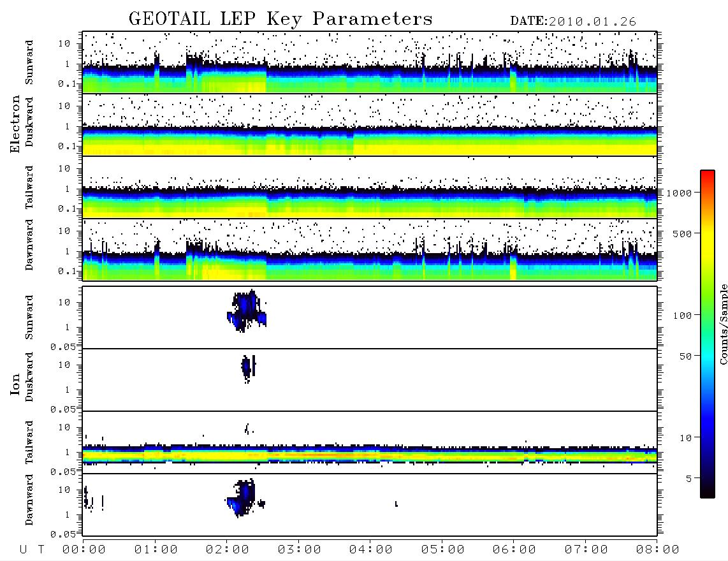
Task: Click the 04:00 time tick label
Action: (x=371, y=550)
